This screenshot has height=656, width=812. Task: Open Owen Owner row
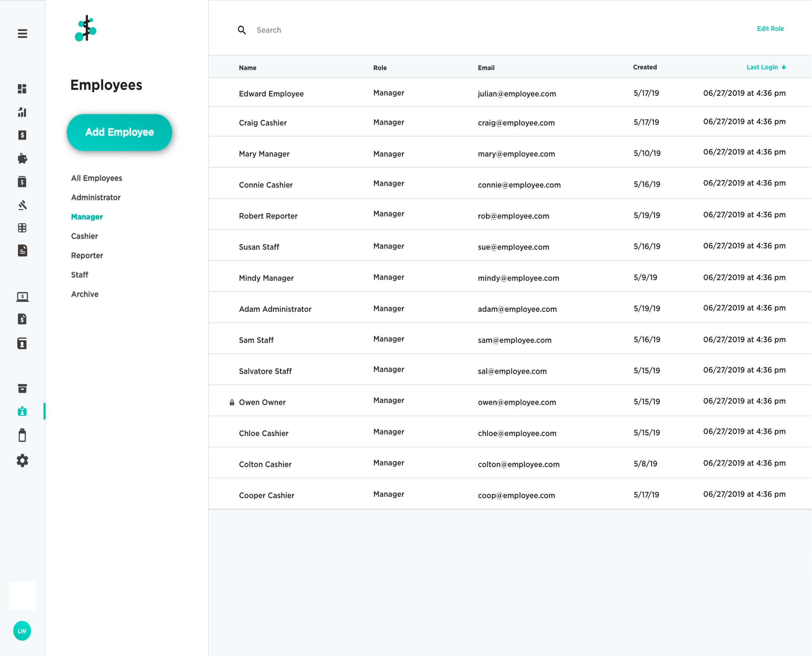coord(510,401)
